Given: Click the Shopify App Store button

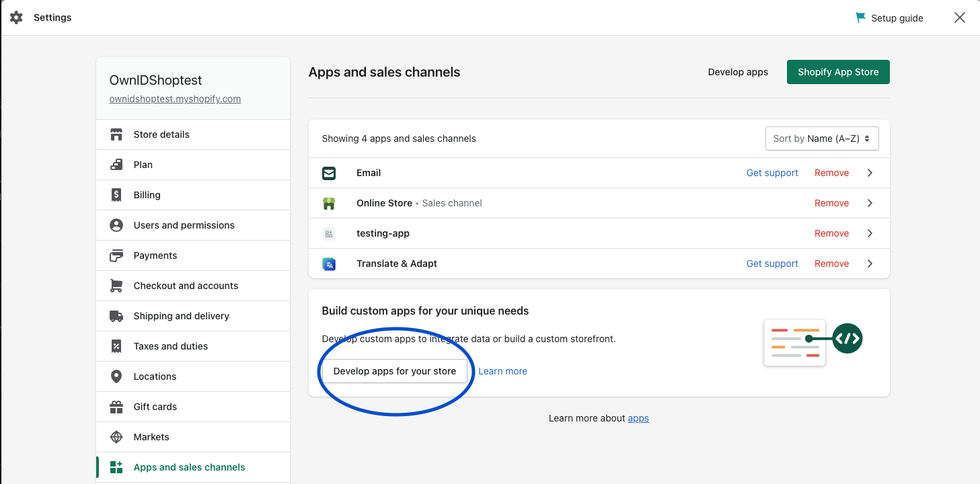Looking at the screenshot, I should pyautogui.click(x=837, y=72).
